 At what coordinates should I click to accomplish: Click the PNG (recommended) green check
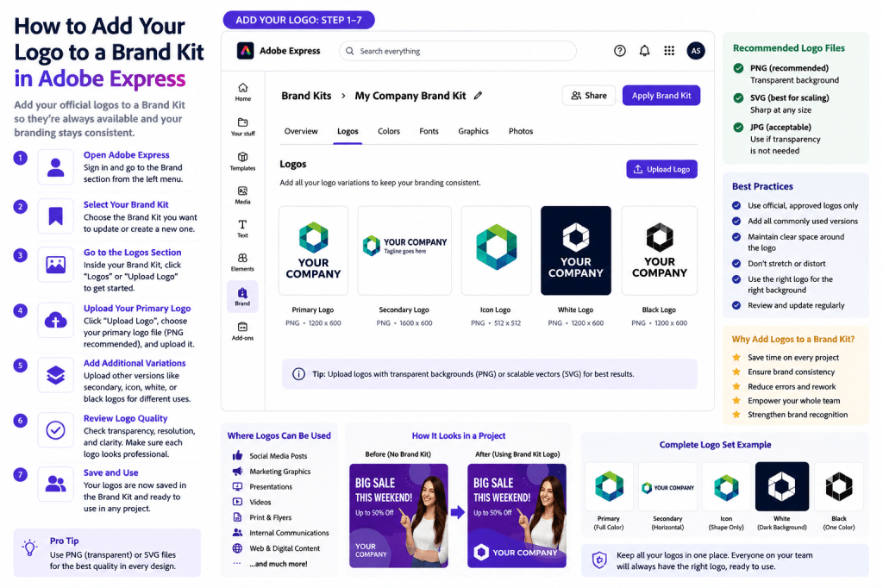click(x=738, y=68)
